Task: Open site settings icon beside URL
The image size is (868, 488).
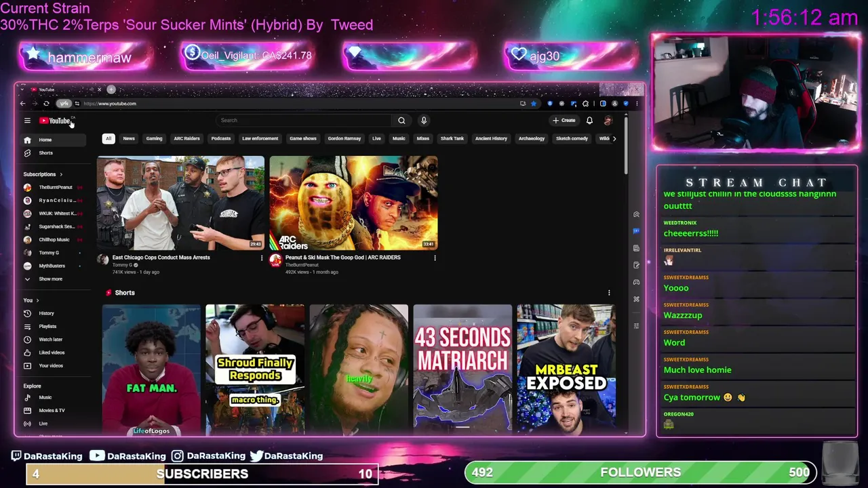Action: 77,104
